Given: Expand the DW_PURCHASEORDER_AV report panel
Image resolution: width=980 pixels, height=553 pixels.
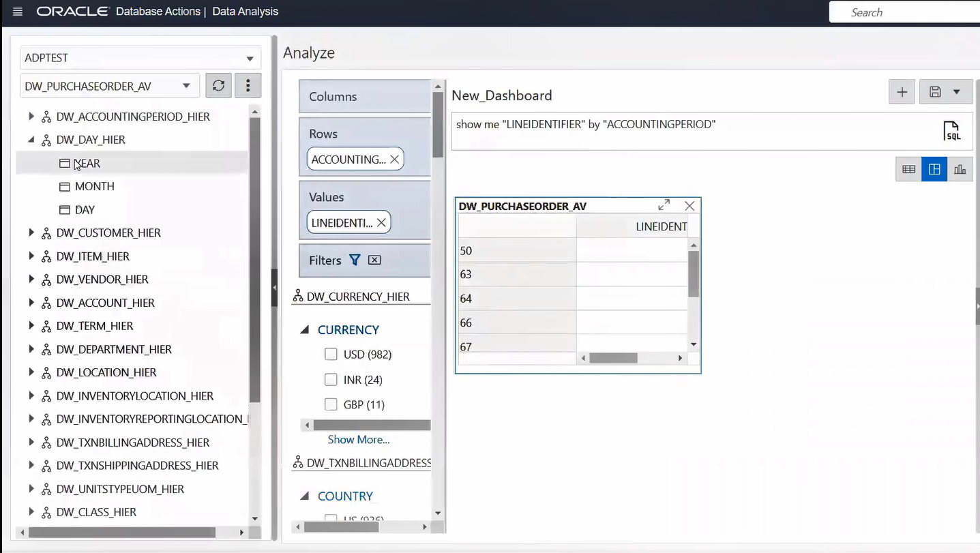Looking at the screenshot, I should click(664, 205).
